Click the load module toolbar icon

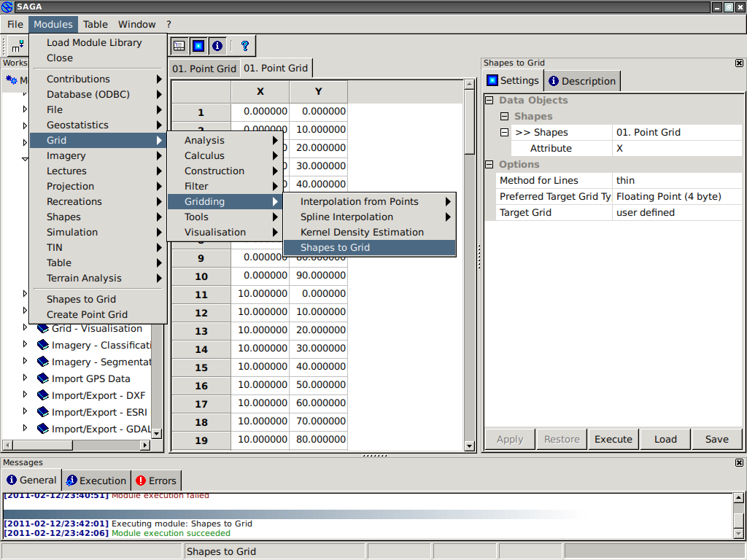16,46
